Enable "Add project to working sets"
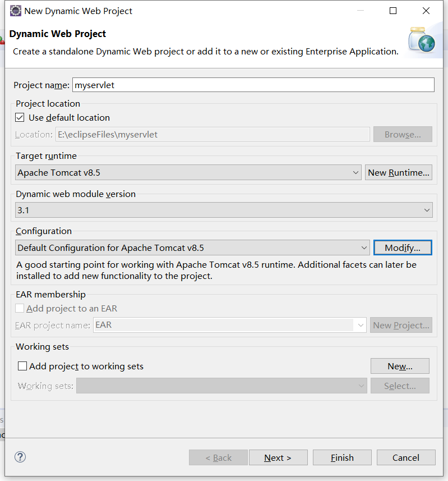The width and height of the screenshot is (448, 481). tap(21, 365)
